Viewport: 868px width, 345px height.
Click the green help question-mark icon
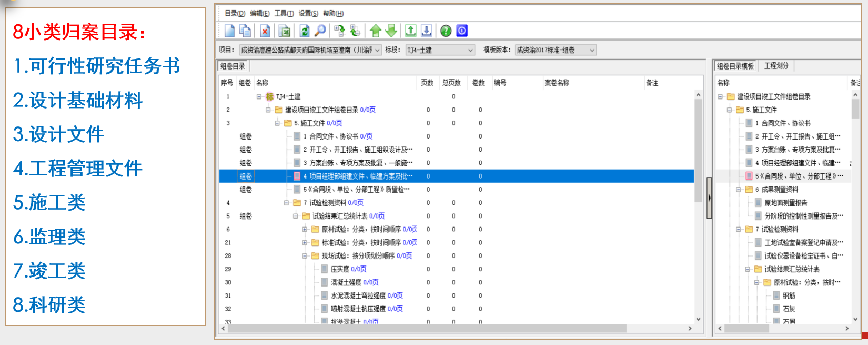coord(446,31)
